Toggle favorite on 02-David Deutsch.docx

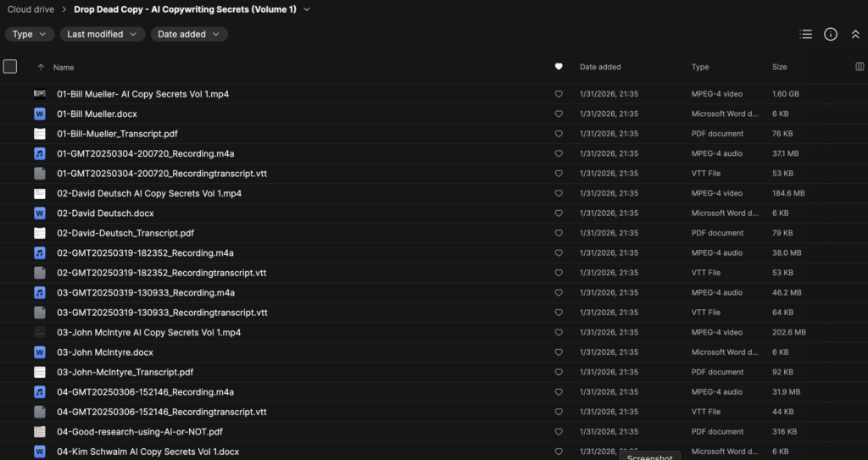559,213
